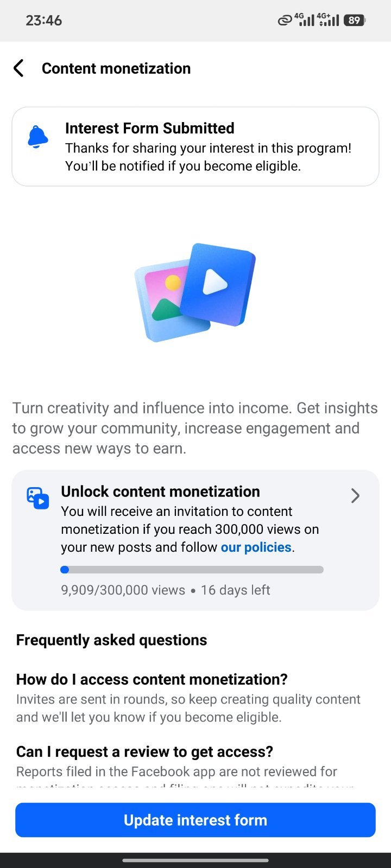Expand 'Can I request a review' question
This screenshot has width=391, height=868.
pyautogui.click(x=144, y=751)
